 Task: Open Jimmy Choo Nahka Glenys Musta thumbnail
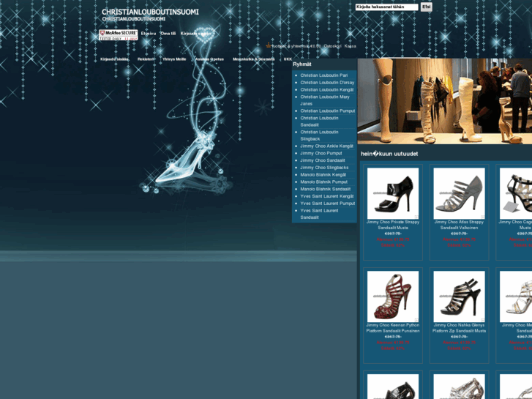click(x=459, y=297)
